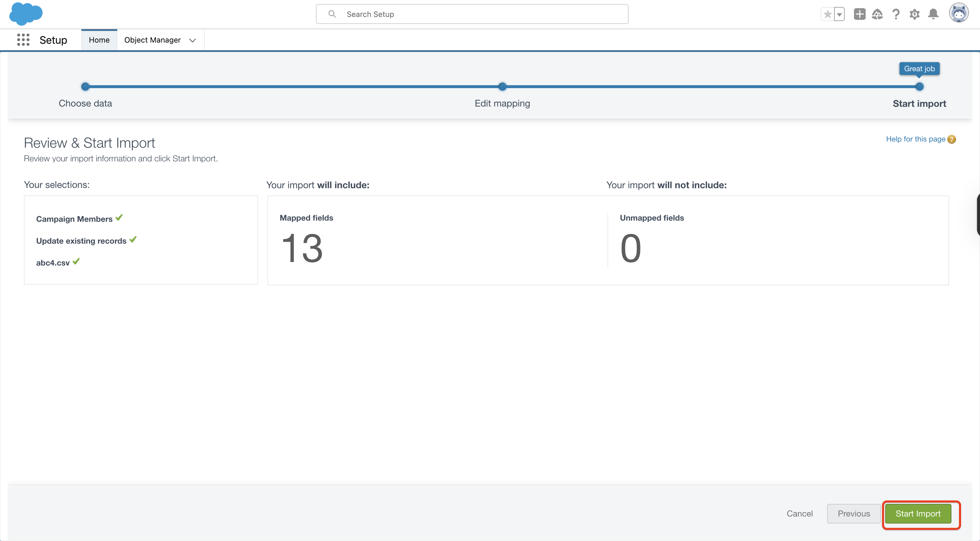Focus the Search Setup field
This screenshot has width=980, height=541.
tap(472, 14)
